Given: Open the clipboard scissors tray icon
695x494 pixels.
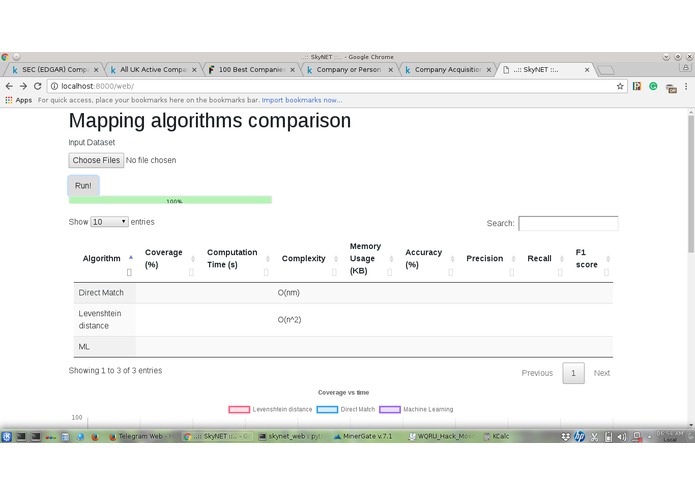Looking at the screenshot, I should pyautogui.click(x=594, y=437).
